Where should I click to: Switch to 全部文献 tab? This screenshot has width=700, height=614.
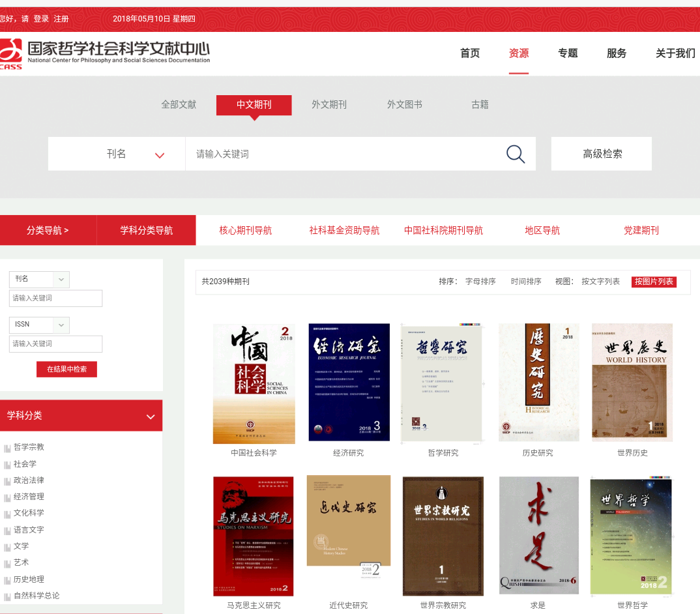point(179,104)
